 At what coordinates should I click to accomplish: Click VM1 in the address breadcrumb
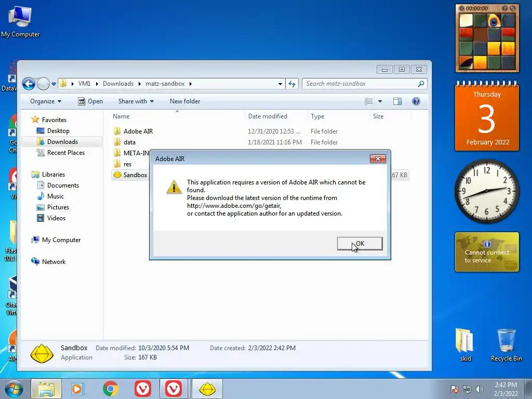coord(84,84)
